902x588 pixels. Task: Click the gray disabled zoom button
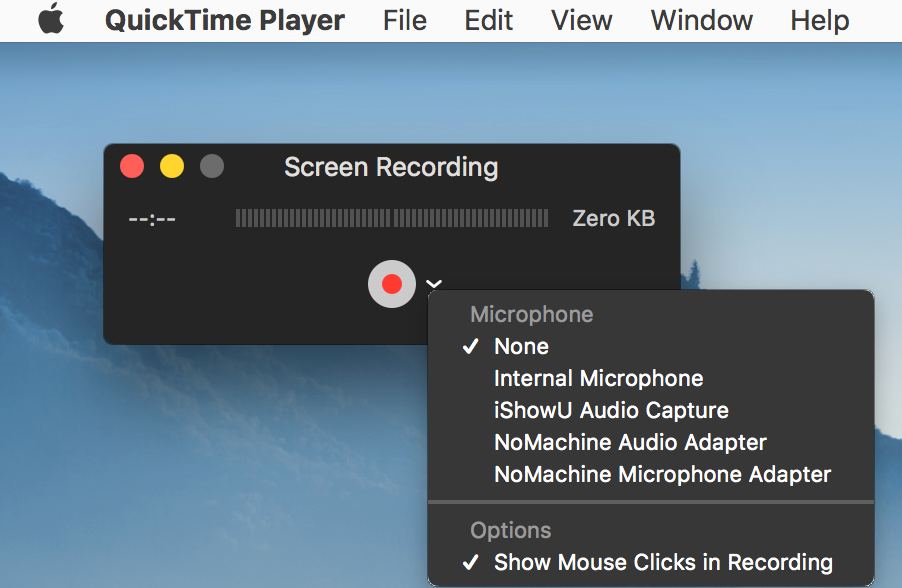point(212,166)
